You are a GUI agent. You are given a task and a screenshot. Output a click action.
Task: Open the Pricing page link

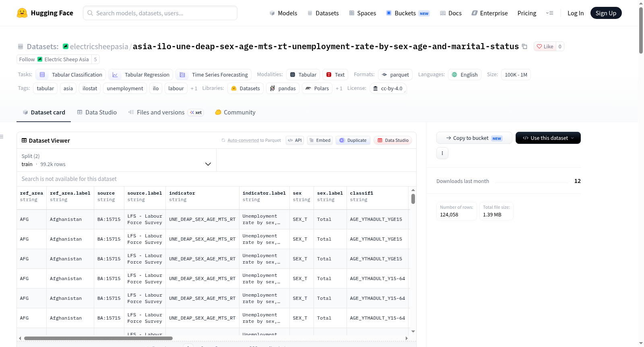coord(527,13)
